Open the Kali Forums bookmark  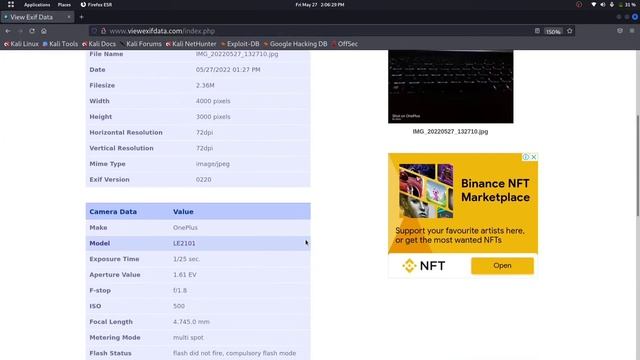click(x=141, y=44)
